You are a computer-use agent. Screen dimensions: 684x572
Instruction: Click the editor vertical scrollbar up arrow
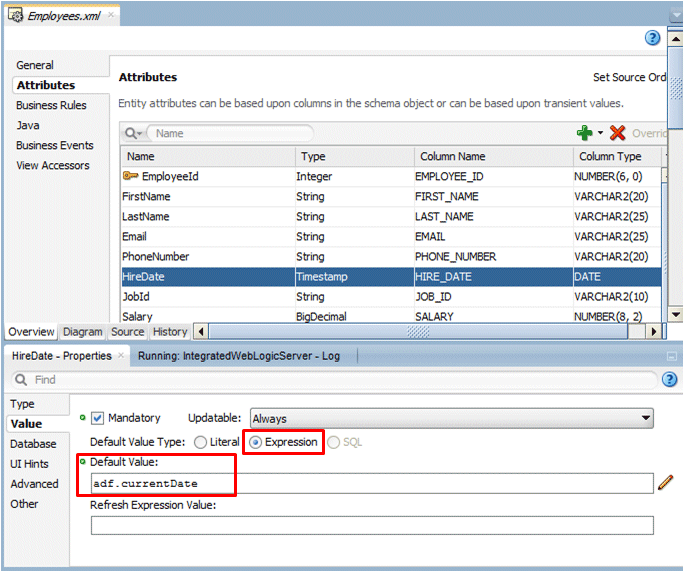[x=675, y=39]
